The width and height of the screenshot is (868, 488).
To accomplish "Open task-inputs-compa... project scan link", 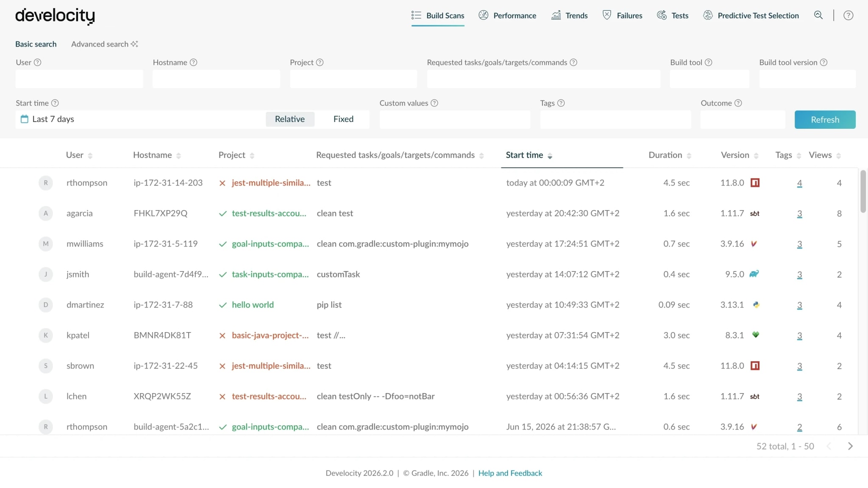I will click(270, 274).
